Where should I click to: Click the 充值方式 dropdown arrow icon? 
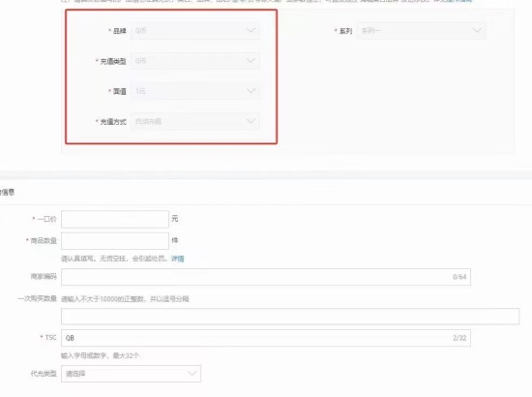tap(251, 121)
